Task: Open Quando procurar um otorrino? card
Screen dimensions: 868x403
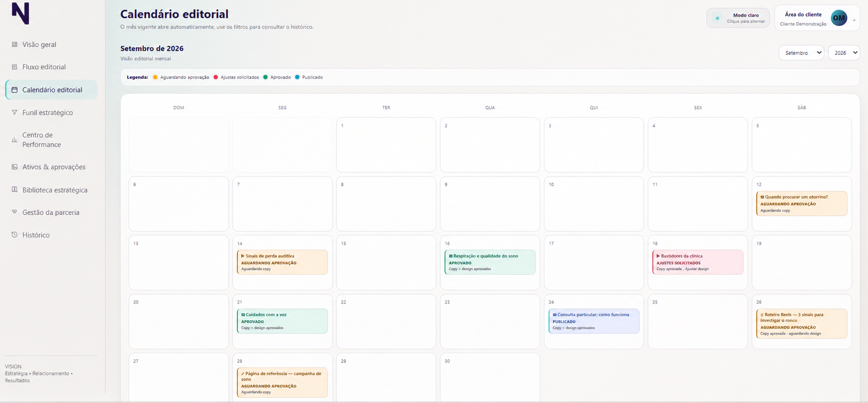Action: pyautogui.click(x=801, y=203)
